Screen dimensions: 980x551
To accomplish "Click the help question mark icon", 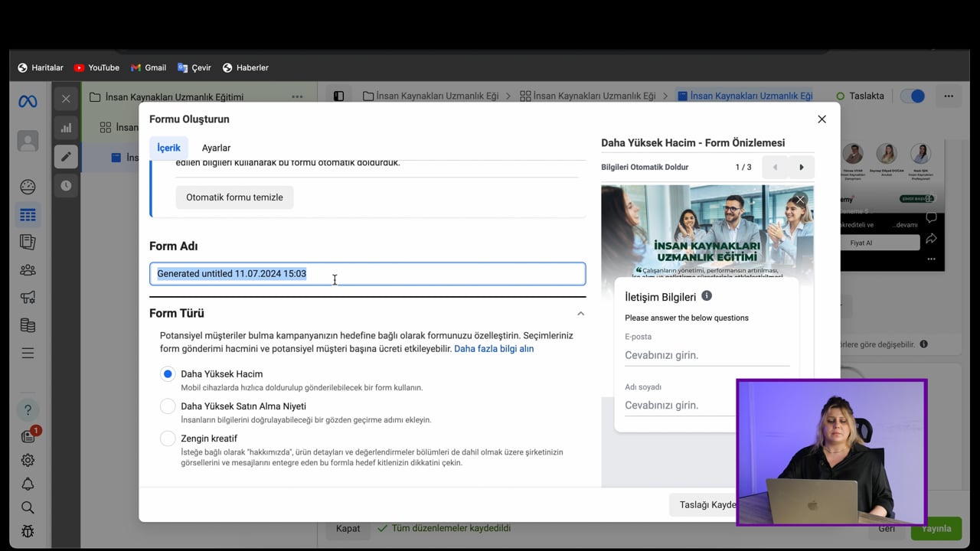I will [x=28, y=409].
